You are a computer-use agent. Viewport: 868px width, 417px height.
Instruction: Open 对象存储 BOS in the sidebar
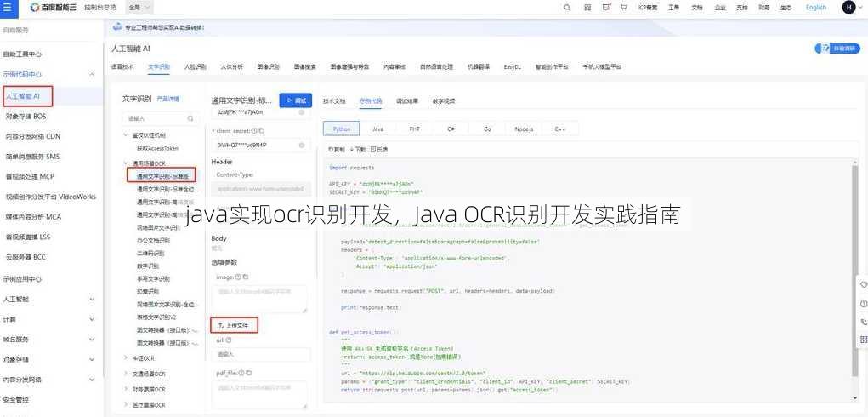tap(26, 117)
